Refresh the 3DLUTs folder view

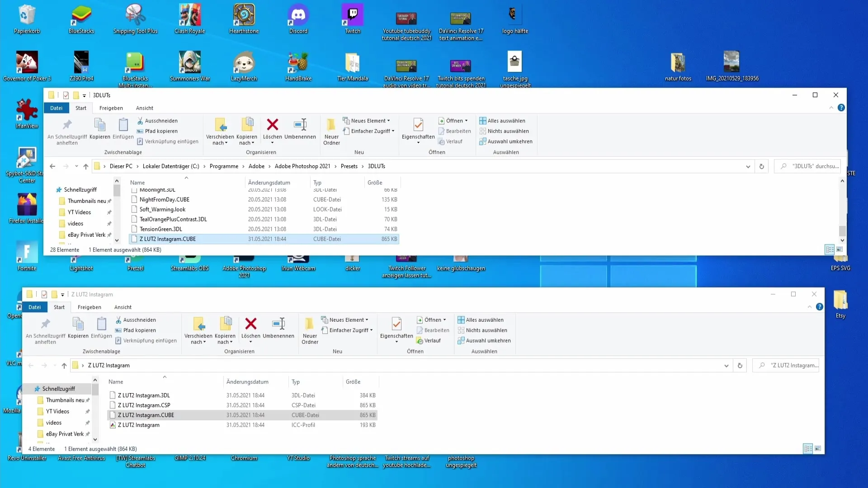coord(762,166)
